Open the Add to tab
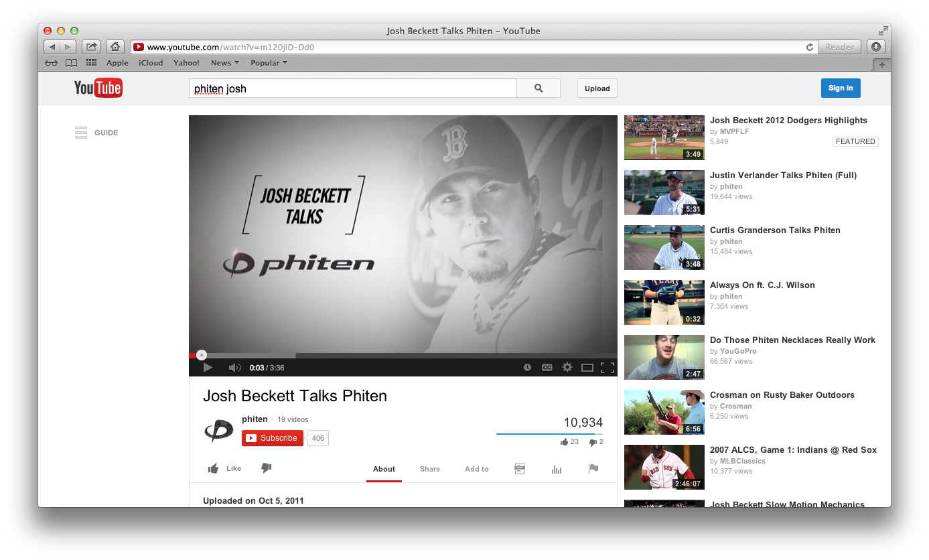The image size is (929, 560). [x=477, y=469]
